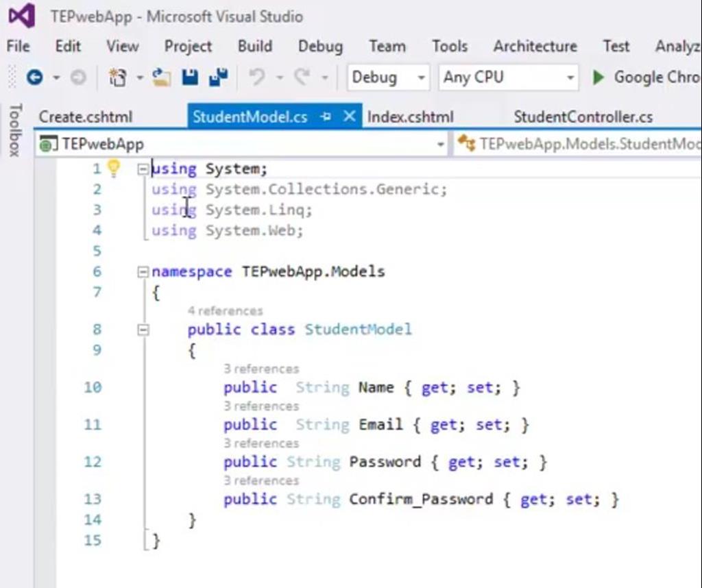Click the Navigate Backward arrow icon
This screenshot has width=702, height=588.
[x=34, y=77]
